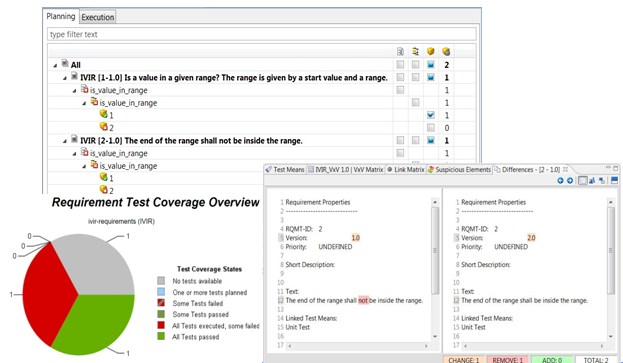
Task: Check the empty box for test case 2
Action: (431, 128)
